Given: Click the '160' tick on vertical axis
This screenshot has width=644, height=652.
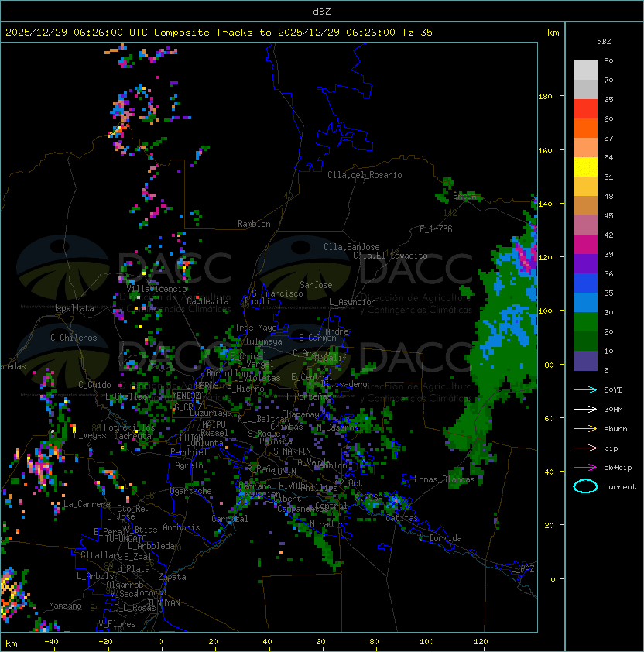Looking at the screenshot, I should pos(545,150).
